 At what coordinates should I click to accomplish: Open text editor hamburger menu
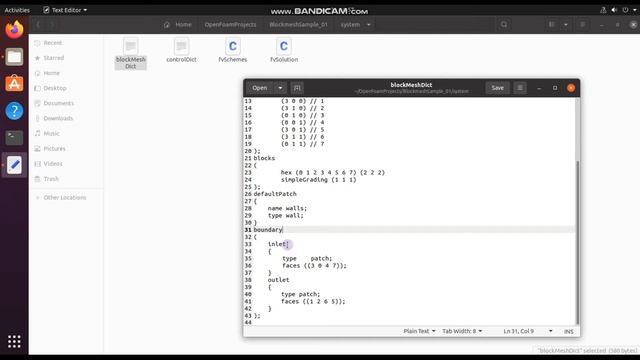pyautogui.click(x=520, y=88)
